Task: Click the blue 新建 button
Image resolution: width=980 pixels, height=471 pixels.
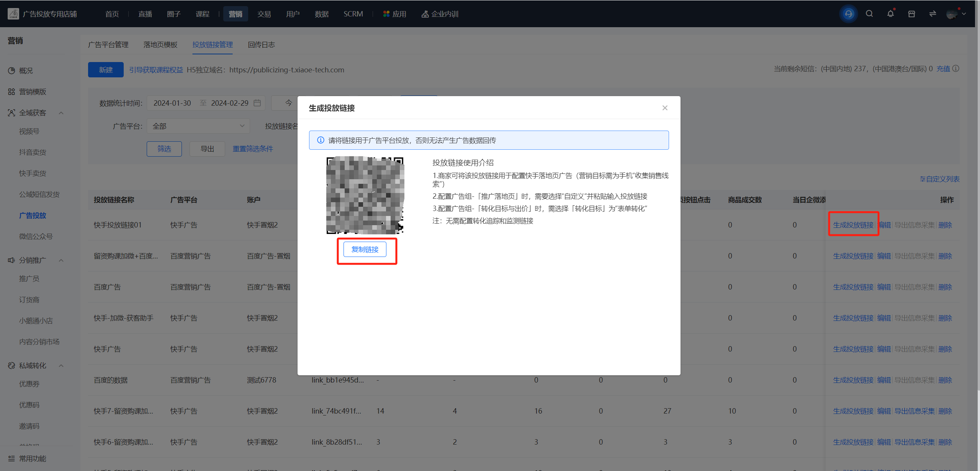Action: coord(106,70)
